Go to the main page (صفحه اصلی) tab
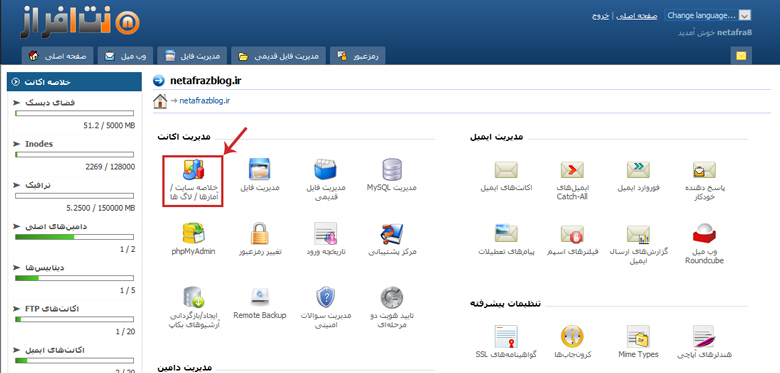This screenshot has height=373, width=780. pyautogui.click(x=58, y=56)
